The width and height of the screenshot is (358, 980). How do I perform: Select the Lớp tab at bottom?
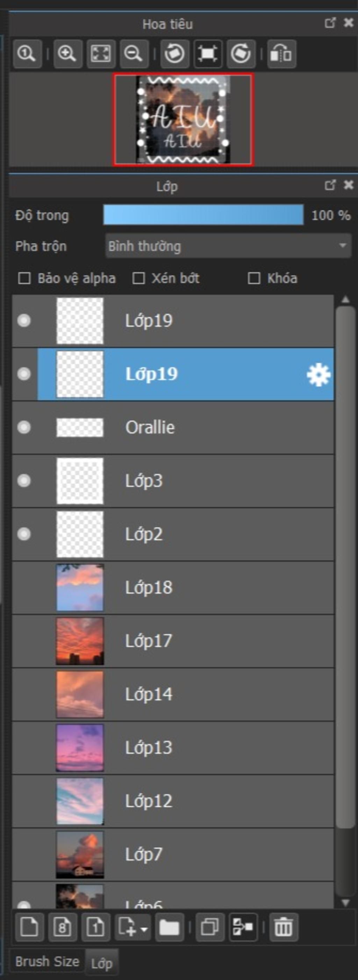point(102,963)
